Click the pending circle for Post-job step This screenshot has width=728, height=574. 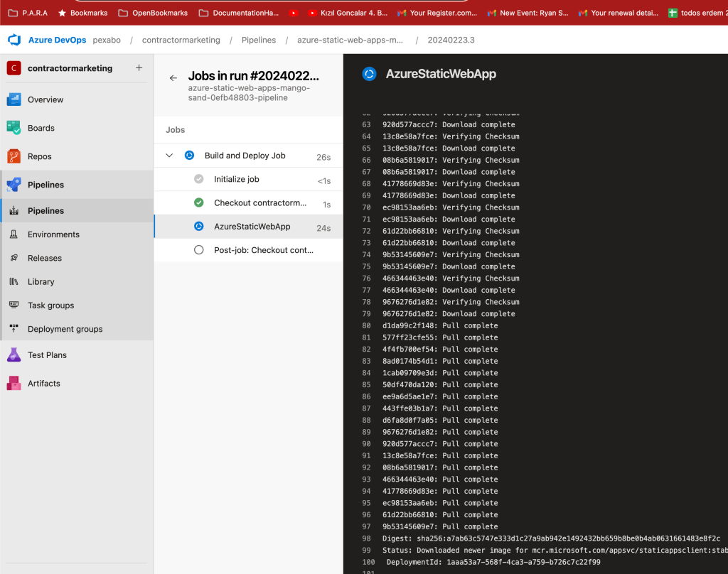tap(199, 250)
